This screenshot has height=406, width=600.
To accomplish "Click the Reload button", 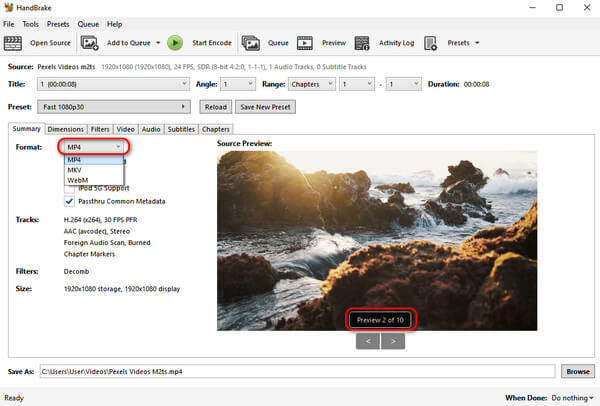I will pos(215,107).
